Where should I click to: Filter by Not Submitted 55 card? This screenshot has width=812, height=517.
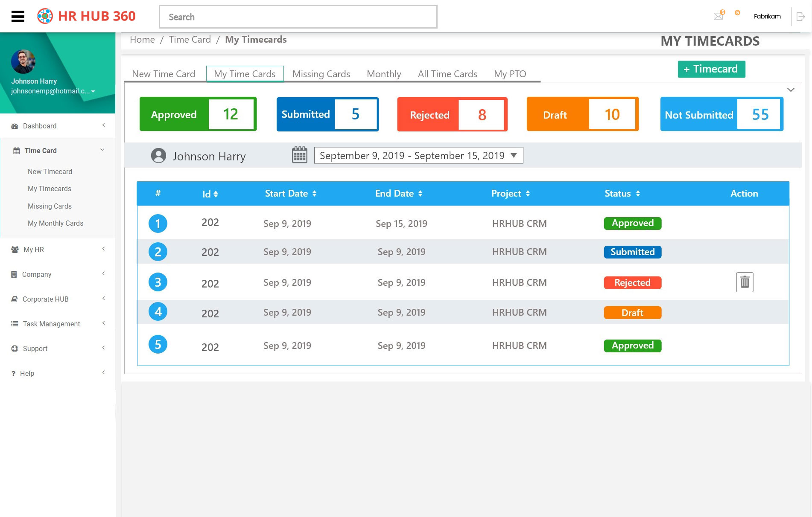(x=721, y=114)
